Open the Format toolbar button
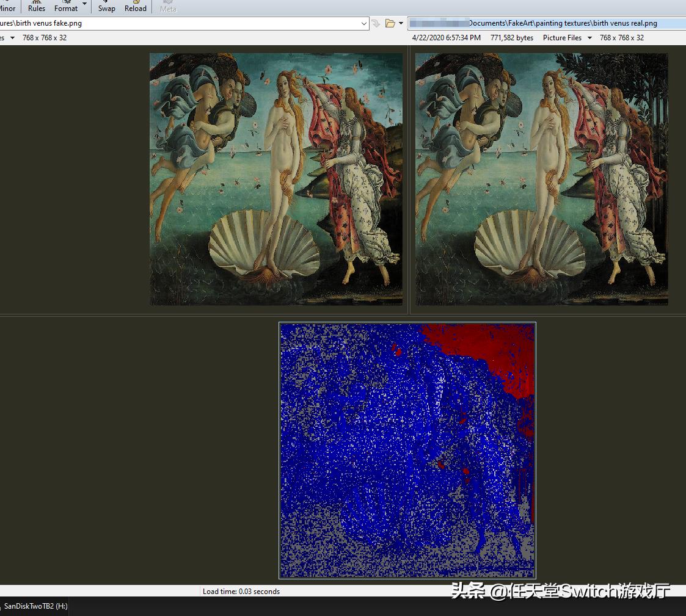This screenshot has width=686, height=616. (x=66, y=7)
